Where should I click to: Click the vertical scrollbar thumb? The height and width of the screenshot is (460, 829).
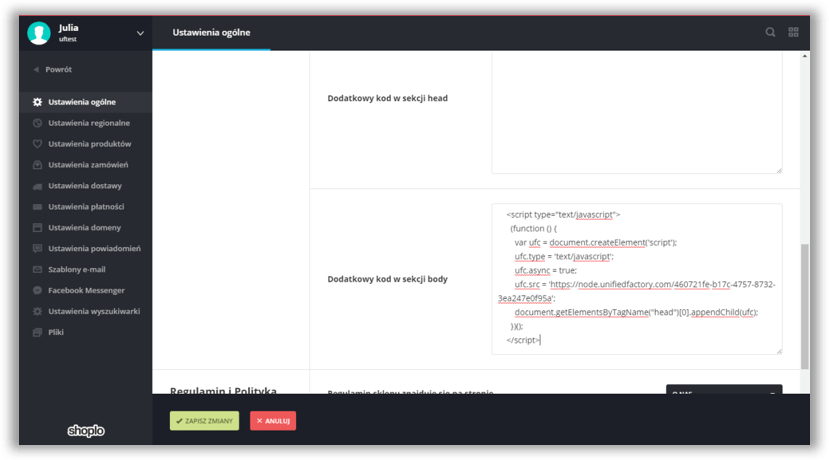pyautogui.click(x=805, y=307)
